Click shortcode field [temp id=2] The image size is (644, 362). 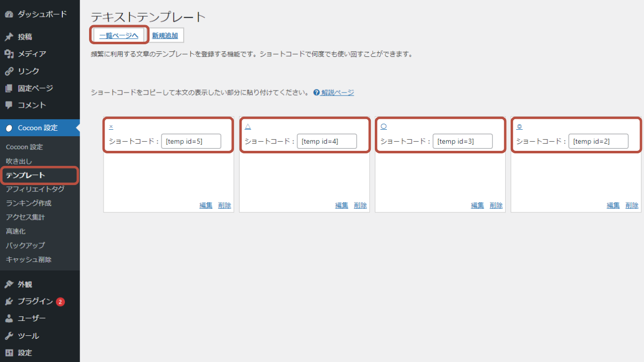599,141
